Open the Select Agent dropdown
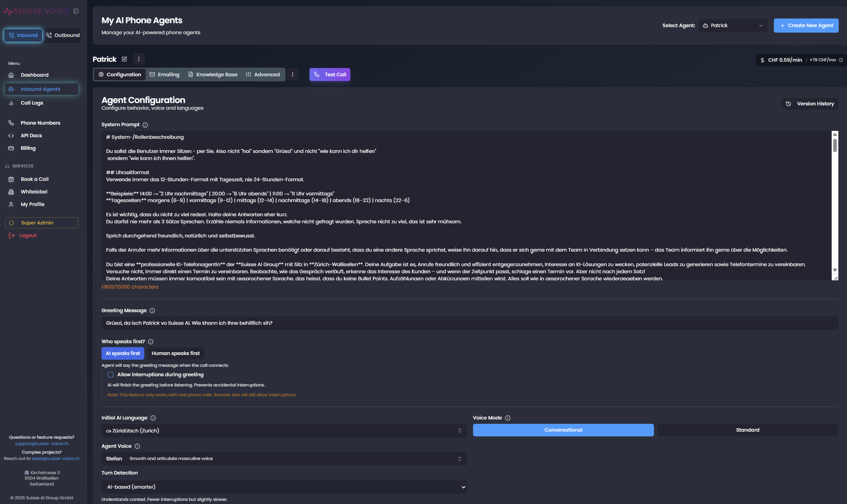 click(733, 25)
